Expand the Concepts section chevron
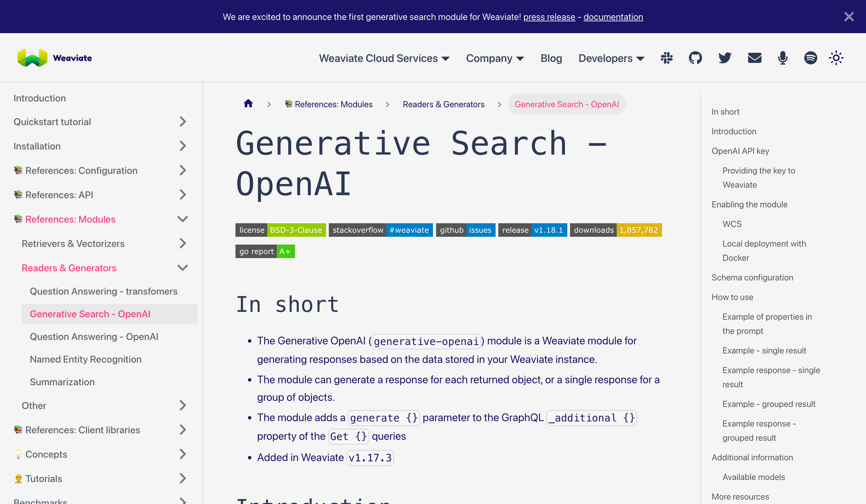866x504 pixels. (x=183, y=454)
